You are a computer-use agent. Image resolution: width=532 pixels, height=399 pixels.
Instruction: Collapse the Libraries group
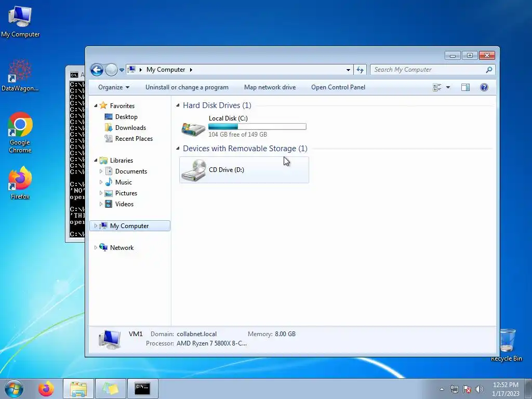[96, 160]
